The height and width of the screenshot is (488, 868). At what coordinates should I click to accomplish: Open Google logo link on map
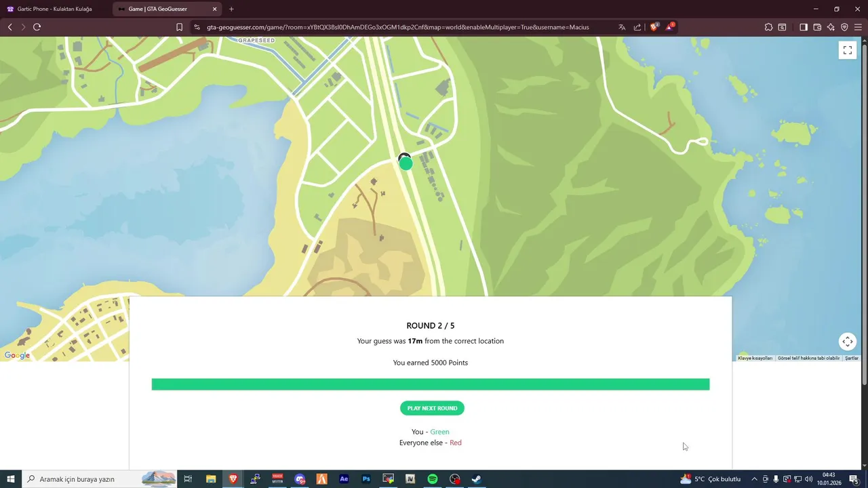coord(17,356)
